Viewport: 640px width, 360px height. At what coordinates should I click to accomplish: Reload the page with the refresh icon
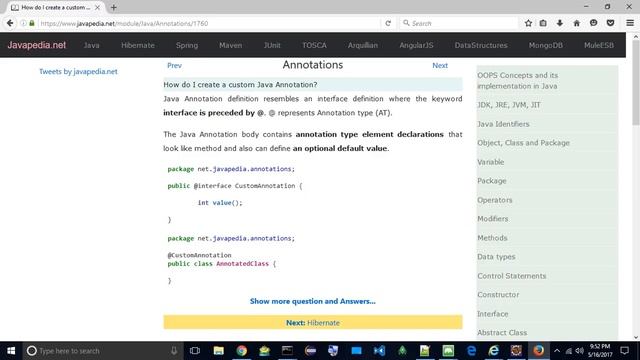pos(388,23)
